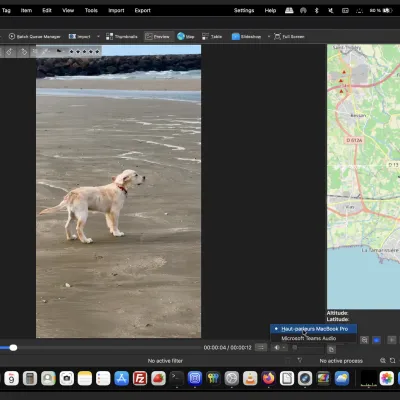Expand the Import dropdown arrow
This screenshot has height=400, width=400.
click(98, 36)
